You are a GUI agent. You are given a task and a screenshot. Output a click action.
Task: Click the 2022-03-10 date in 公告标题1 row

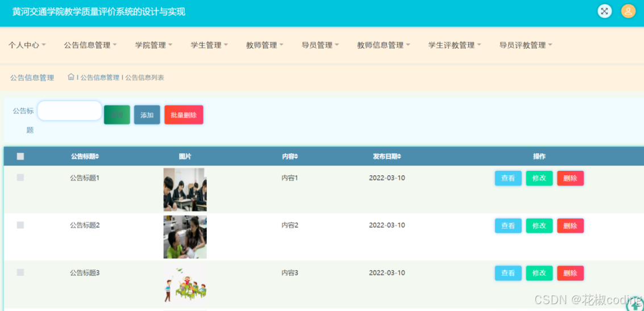387,178
